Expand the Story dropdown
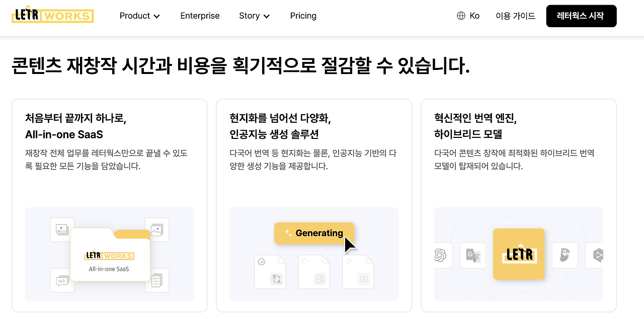This screenshot has width=644, height=319. click(254, 16)
